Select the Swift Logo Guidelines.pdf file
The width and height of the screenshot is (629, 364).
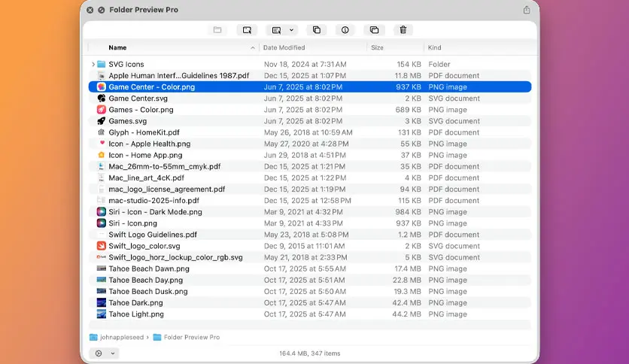(310, 235)
